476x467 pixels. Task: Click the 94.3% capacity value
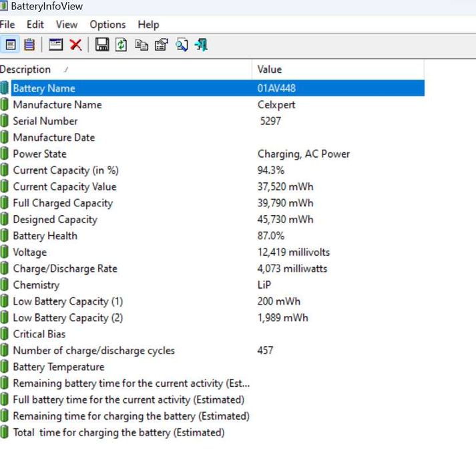tap(271, 170)
